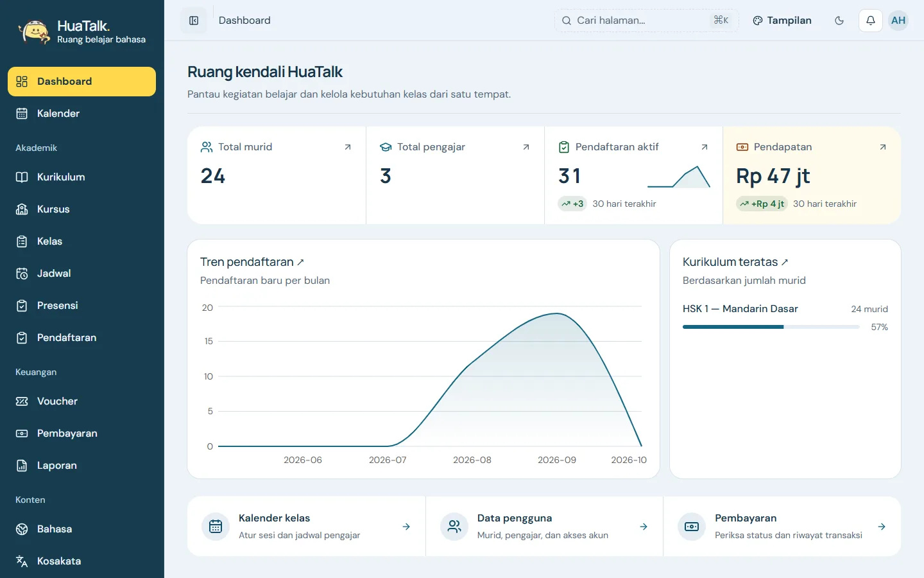Collapse the sidebar panel toggle icon
Viewport: 924px width, 578px height.
click(x=194, y=21)
